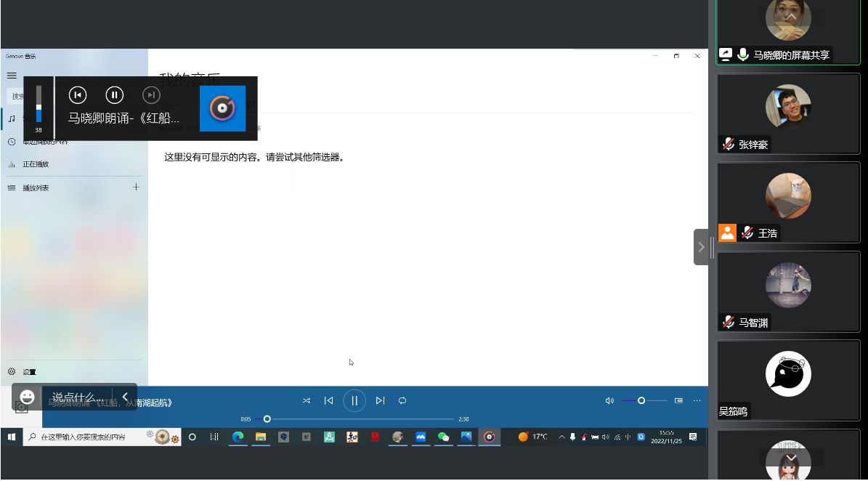Go to previous track in bottom bar
The image size is (868, 481).
tap(328, 400)
